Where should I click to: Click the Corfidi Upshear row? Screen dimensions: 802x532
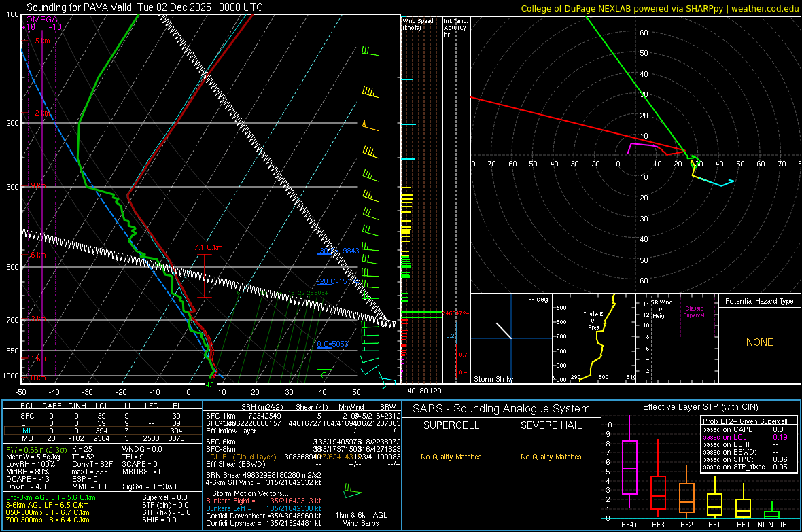pos(264,522)
